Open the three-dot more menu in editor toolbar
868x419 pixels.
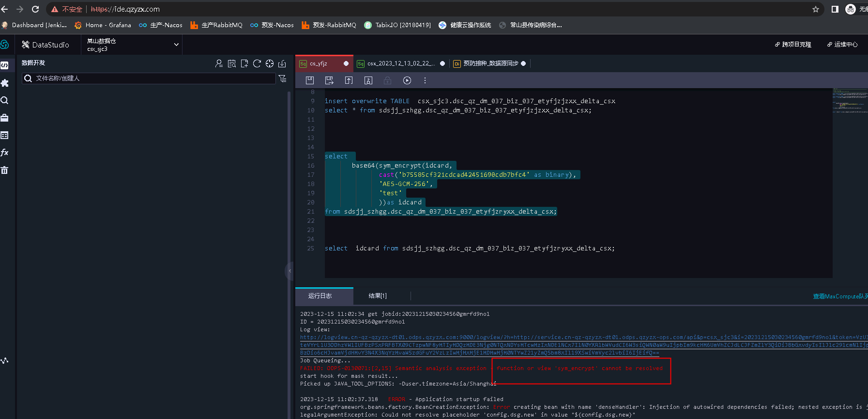click(425, 80)
